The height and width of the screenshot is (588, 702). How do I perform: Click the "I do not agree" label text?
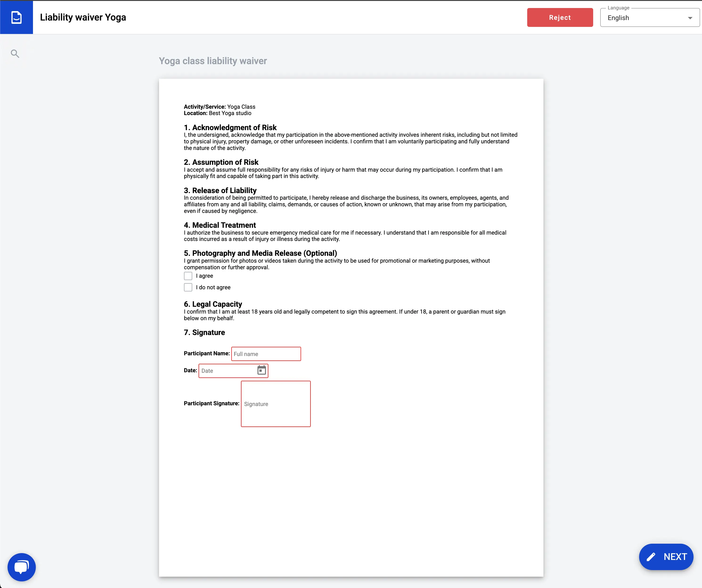coord(213,287)
